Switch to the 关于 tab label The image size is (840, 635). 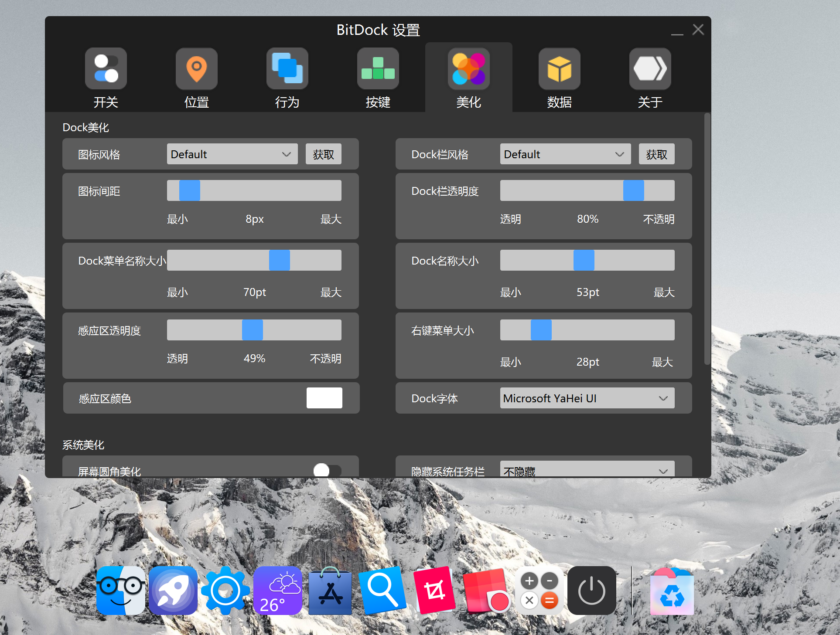(x=650, y=102)
